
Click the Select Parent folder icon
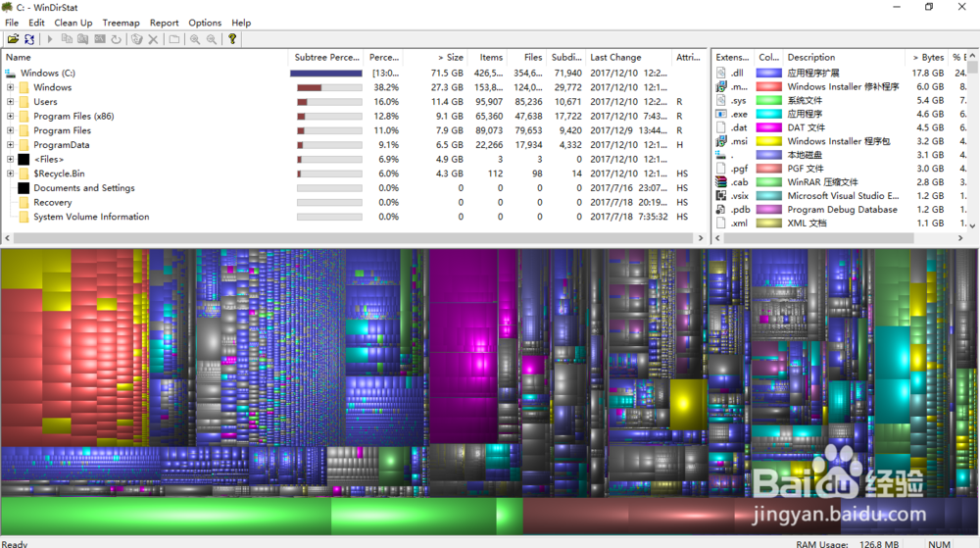pyautogui.click(x=174, y=39)
